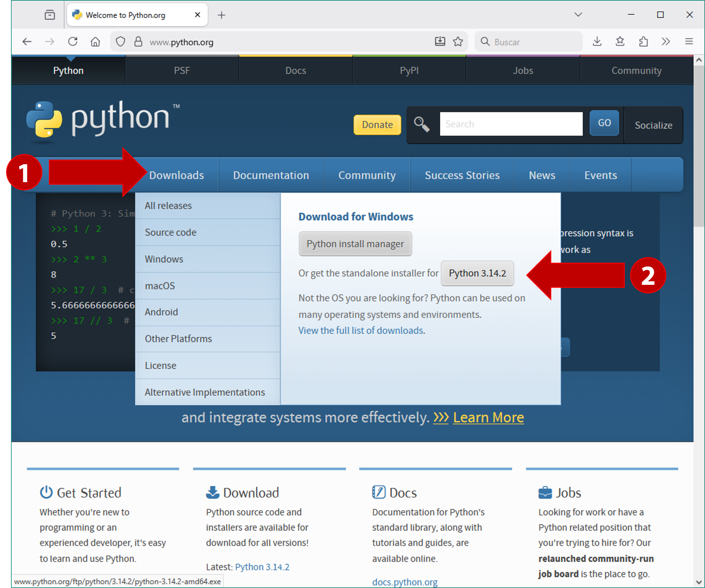Click the Python install manager button
The width and height of the screenshot is (705, 588).
pos(355,244)
